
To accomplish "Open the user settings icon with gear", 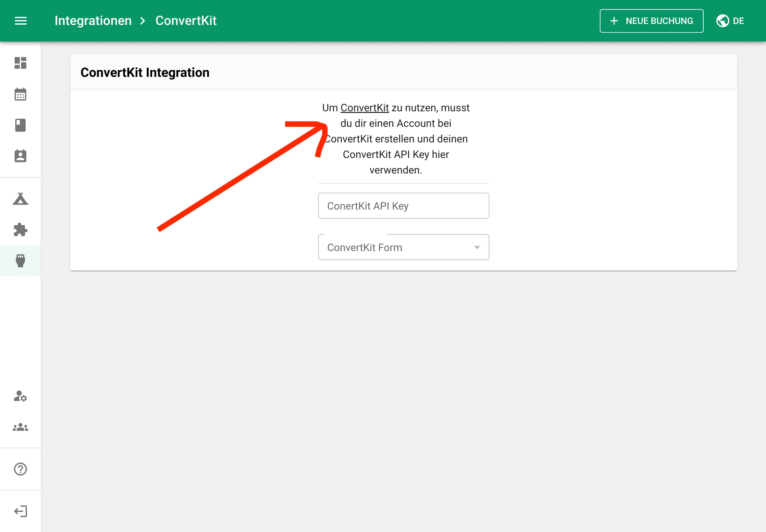I will pos(20,396).
